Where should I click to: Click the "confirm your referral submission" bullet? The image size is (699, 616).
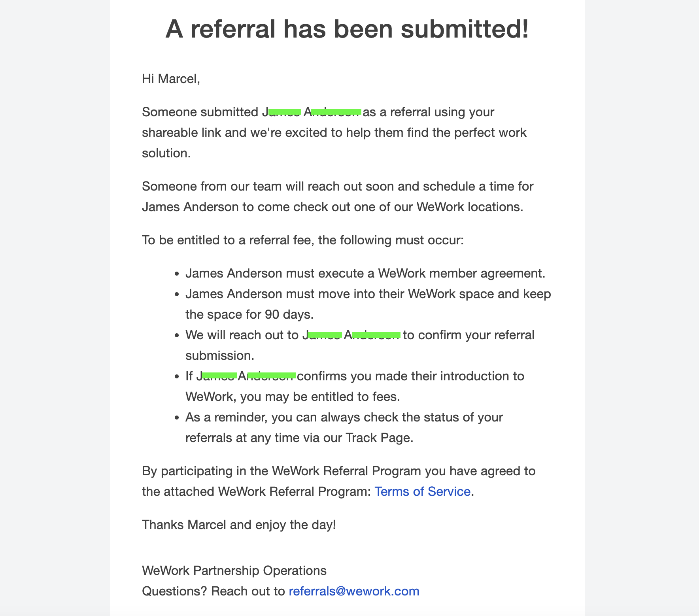point(468,335)
